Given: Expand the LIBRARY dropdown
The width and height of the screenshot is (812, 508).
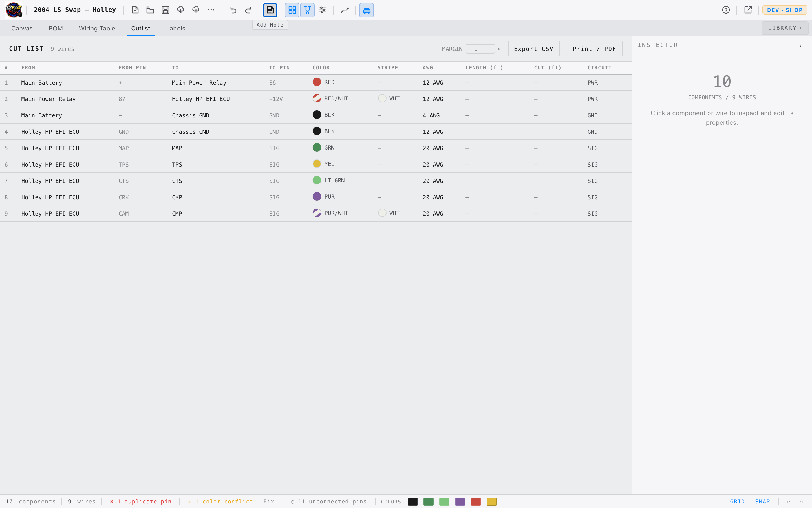Looking at the screenshot, I should [x=785, y=28].
